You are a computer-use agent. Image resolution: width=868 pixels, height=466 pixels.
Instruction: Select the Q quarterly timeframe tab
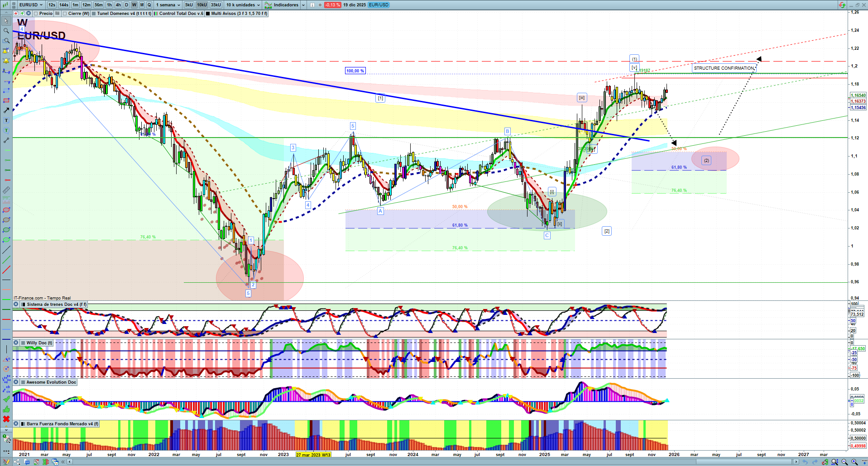(149, 5)
